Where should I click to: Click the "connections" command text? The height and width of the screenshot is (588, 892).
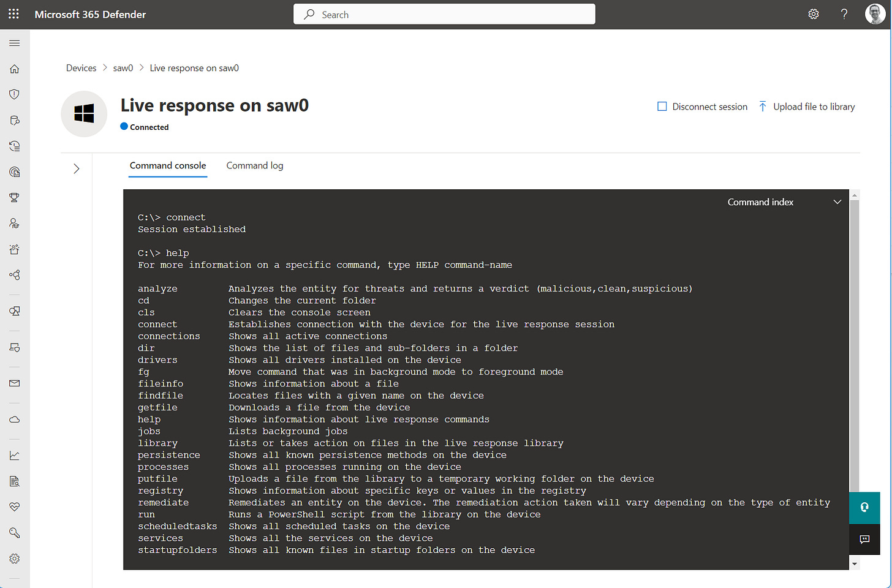(x=169, y=336)
